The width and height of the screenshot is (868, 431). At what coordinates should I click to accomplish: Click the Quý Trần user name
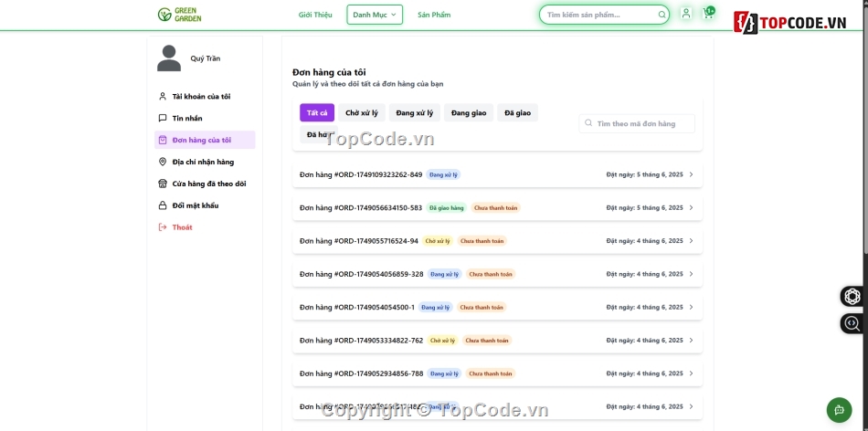click(x=206, y=58)
